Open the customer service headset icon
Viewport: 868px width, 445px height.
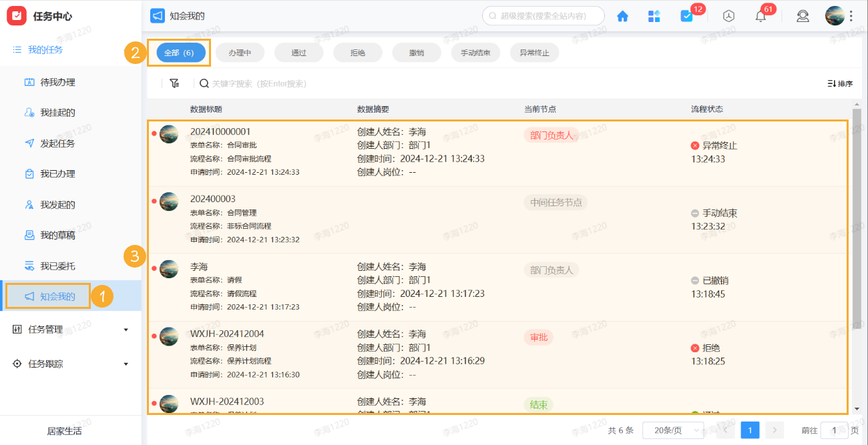click(803, 16)
